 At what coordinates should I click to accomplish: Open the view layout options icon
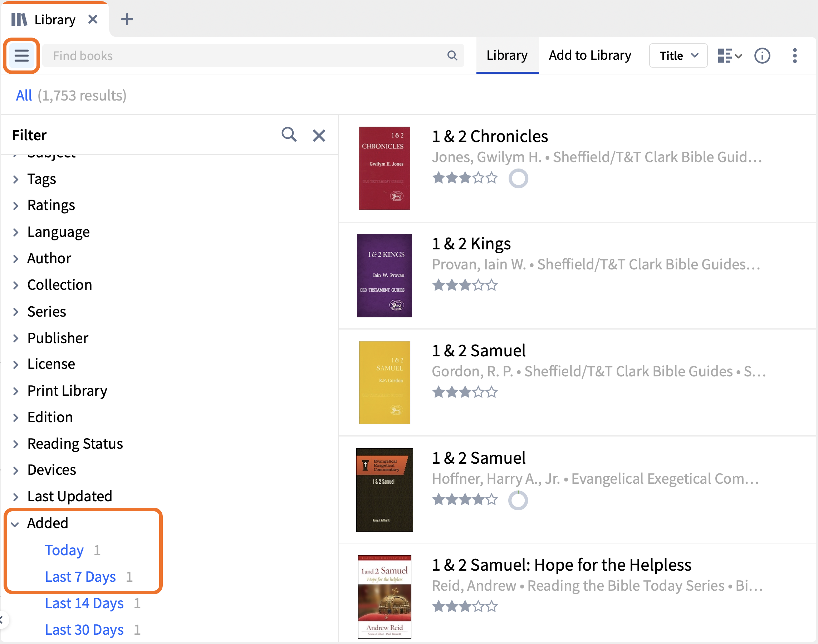point(729,56)
